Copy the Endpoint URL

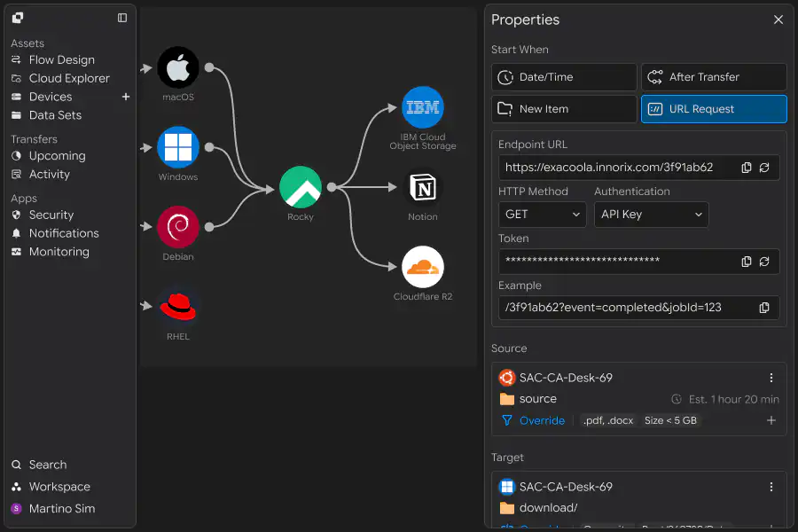point(746,168)
